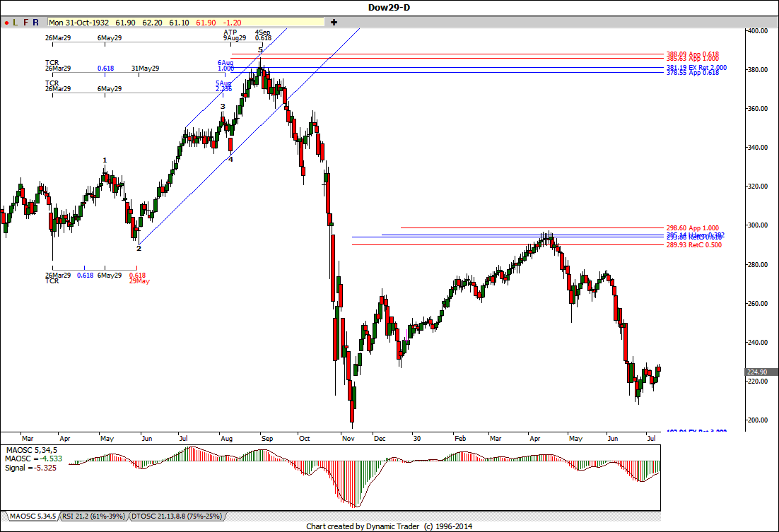
Task: Click the wave 5 label at peak
Action: click(x=260, y=49)
